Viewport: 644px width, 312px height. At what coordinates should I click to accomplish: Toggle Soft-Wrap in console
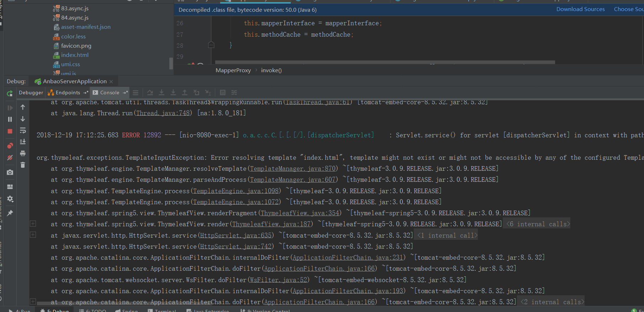tap(23, 130)
